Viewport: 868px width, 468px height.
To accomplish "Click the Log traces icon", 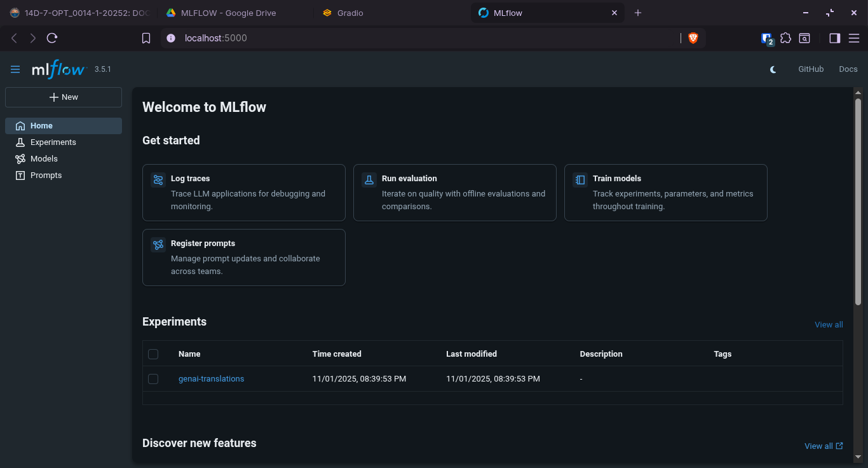I will point(158,180).
